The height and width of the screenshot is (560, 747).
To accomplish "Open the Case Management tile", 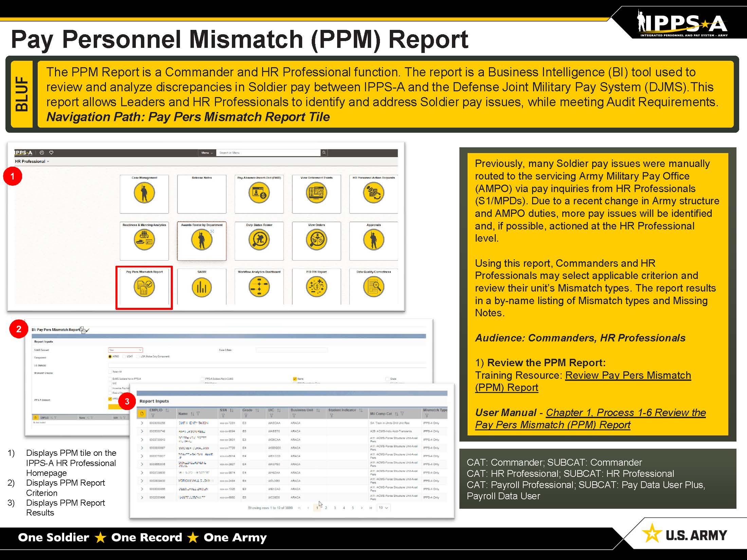I will (x=144, y=193).
